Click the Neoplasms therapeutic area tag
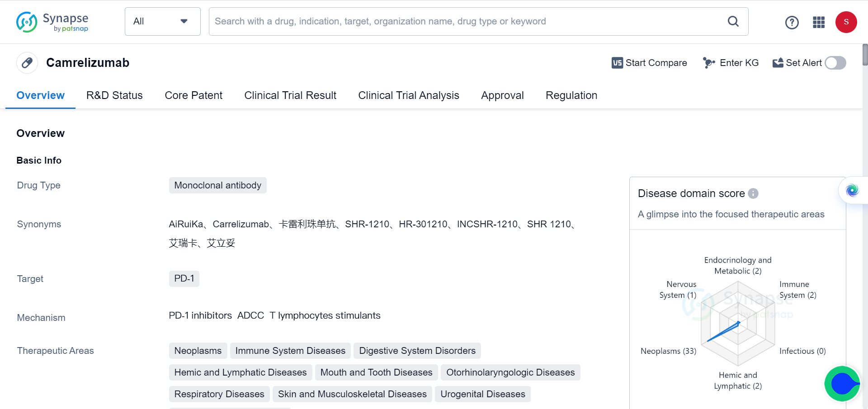The height and width of the screenshot is (409, 868). (x=198, y=351)
